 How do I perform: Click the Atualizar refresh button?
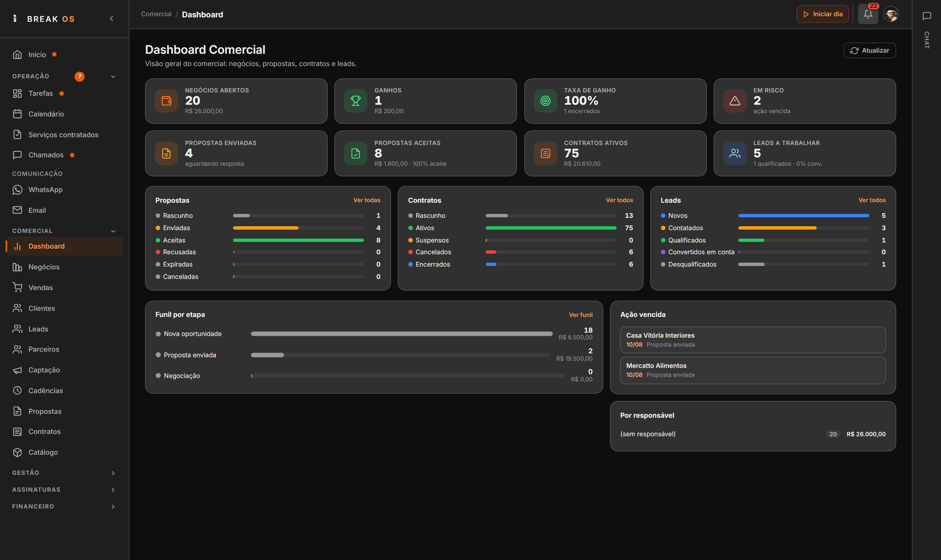[869, 51]
